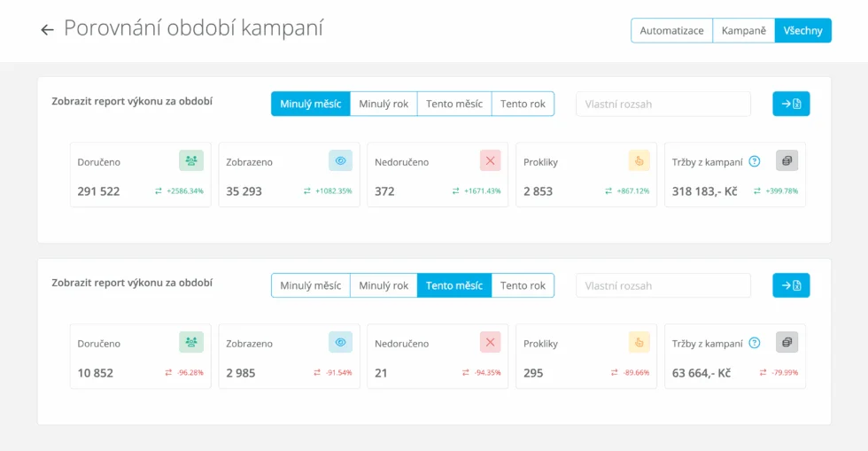
Task: Choose Tento rok in the top report
Action: point(523,104)
